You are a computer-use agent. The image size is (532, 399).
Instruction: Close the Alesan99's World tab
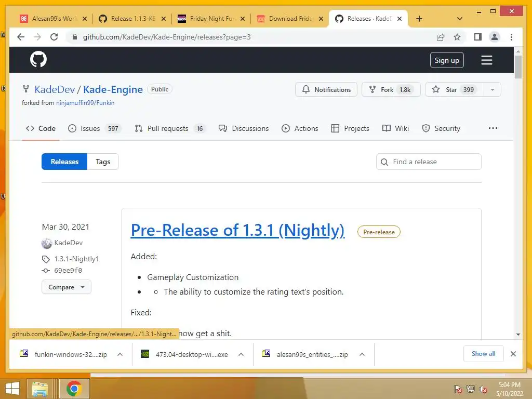(85, 19)
